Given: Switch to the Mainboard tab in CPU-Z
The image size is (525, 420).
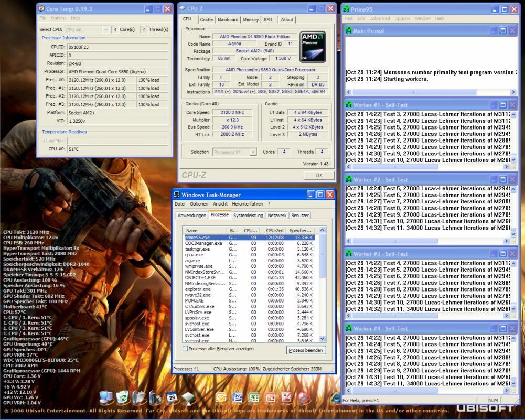Looking at the screenshot, I should click(228, 20).
